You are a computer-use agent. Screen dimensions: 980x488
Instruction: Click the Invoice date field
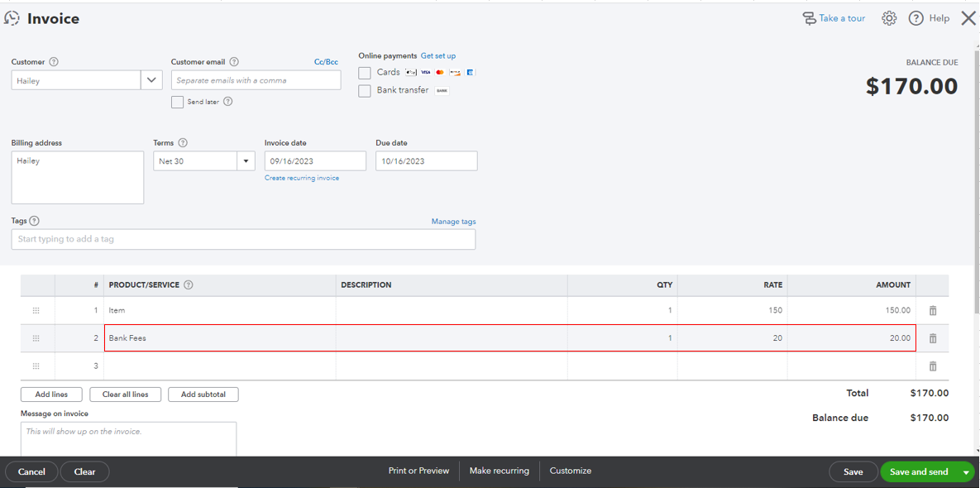(x=314, y=161)
